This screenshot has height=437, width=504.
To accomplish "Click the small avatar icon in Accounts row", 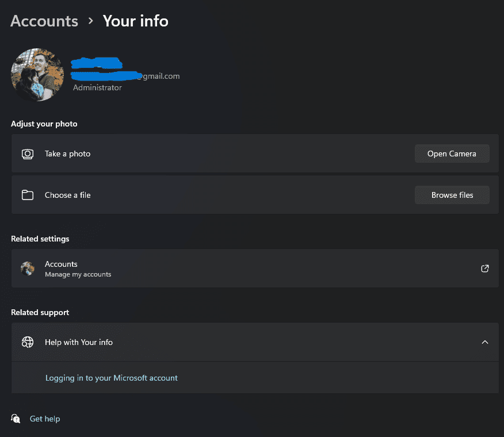I will pyautogui.click(x=27, y=269).
